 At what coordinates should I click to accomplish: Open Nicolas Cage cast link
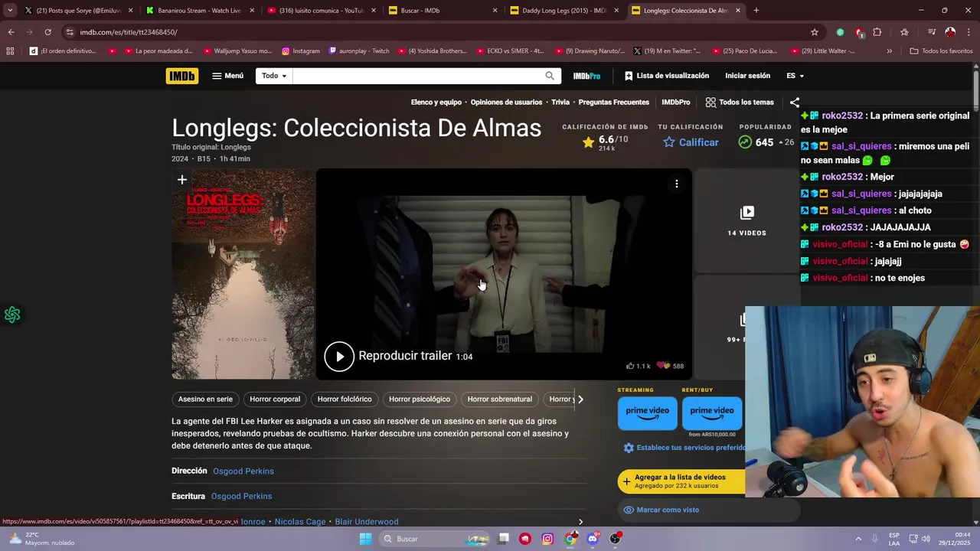click(300, 522)
